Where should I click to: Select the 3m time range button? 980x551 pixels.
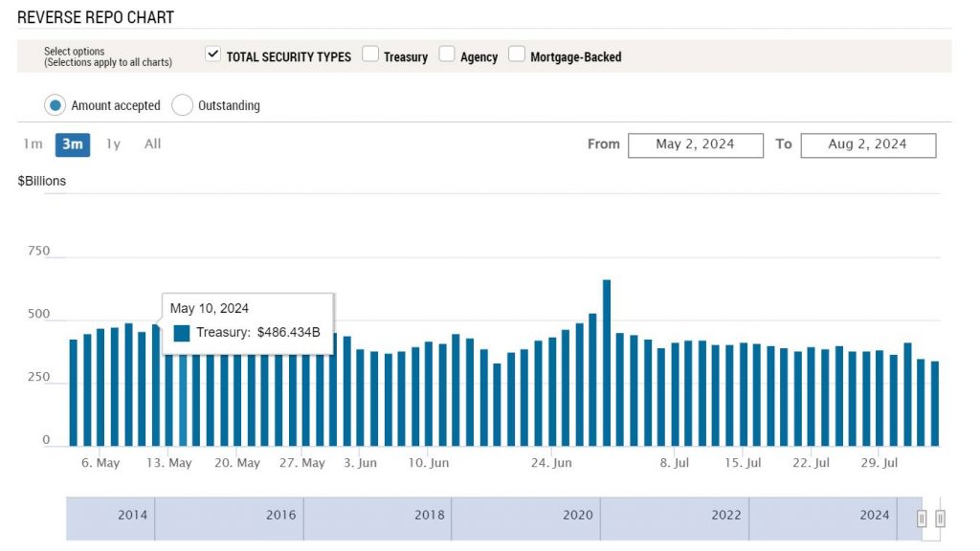(73, 144)
